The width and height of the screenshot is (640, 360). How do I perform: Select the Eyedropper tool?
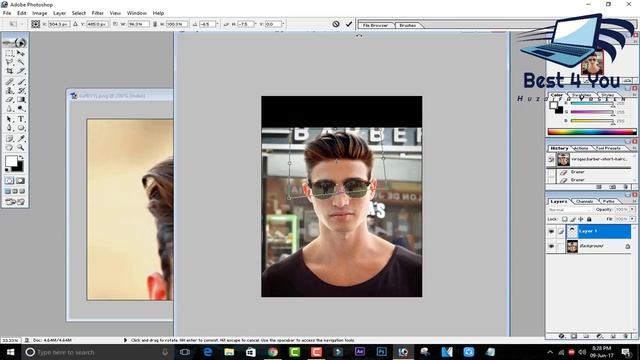point(21,139)
